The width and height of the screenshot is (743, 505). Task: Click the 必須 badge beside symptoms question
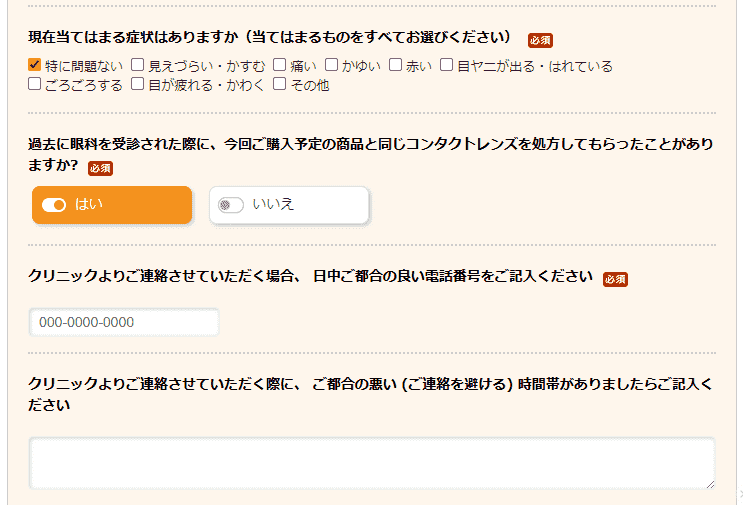[541, 41]
